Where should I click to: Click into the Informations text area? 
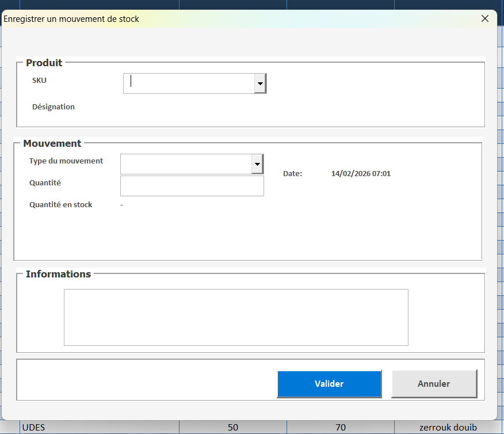(235, 317)
